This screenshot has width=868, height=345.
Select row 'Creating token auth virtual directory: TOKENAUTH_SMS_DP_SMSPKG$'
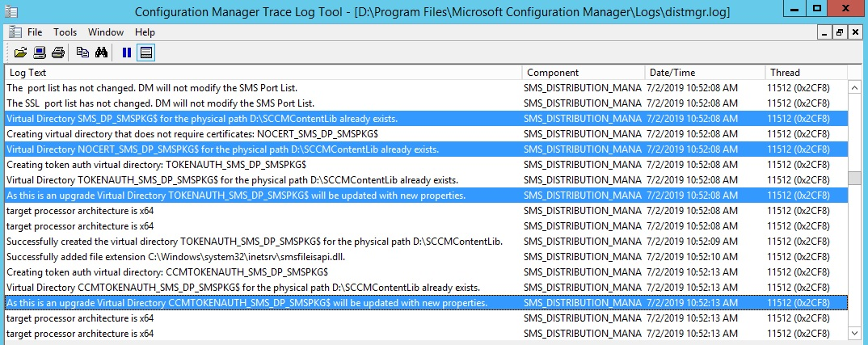click(x=426, y=165)
